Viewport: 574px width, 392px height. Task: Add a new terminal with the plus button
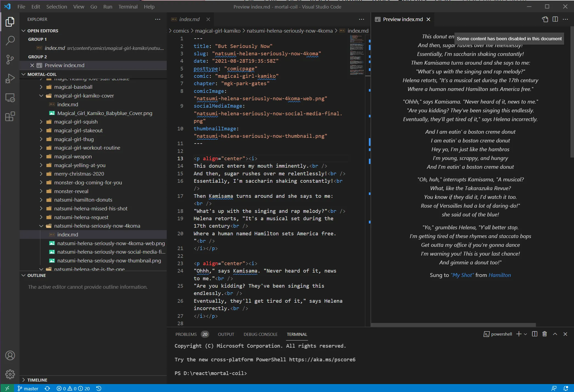[518, 334]
